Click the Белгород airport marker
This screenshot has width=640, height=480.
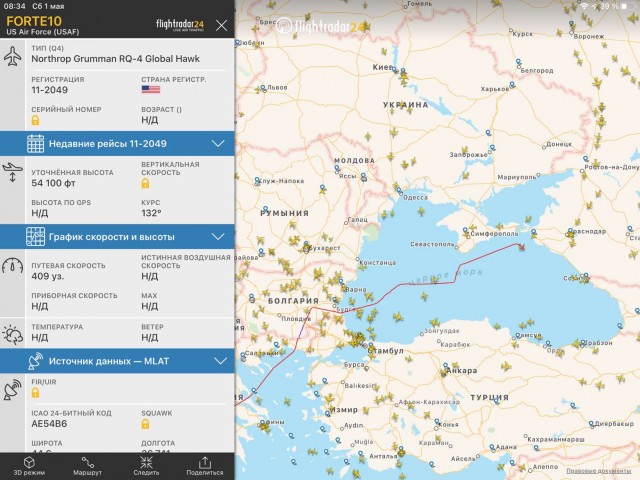pos(518,62)
